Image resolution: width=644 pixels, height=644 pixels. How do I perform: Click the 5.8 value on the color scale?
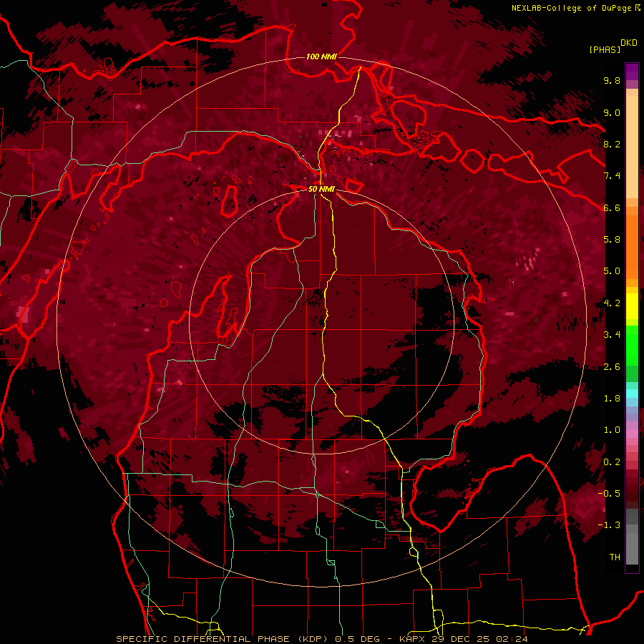coord(612,240)
